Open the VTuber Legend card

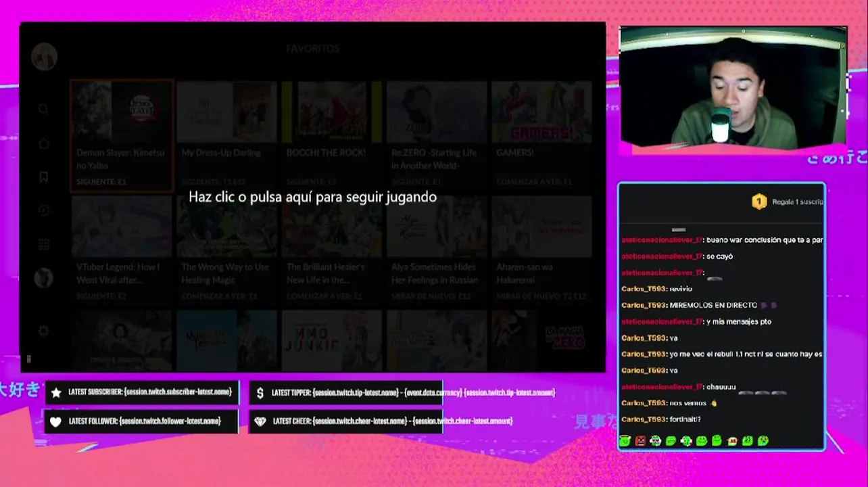click(x=122, y=249)
